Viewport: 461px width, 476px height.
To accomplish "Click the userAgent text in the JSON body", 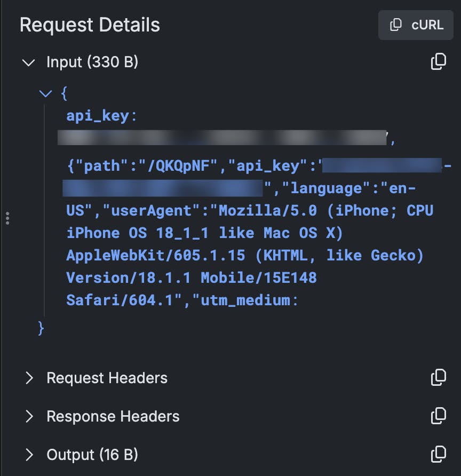I will [x=151, y=210].
